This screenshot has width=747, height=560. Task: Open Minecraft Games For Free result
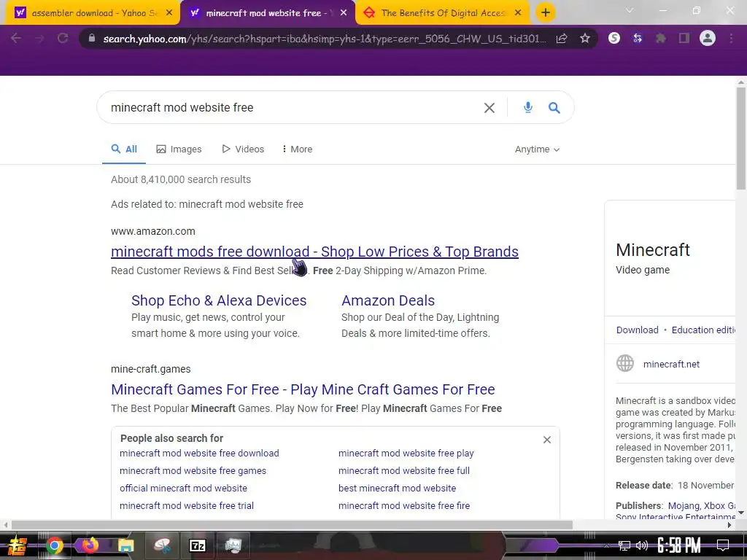[x=303, y=389]
